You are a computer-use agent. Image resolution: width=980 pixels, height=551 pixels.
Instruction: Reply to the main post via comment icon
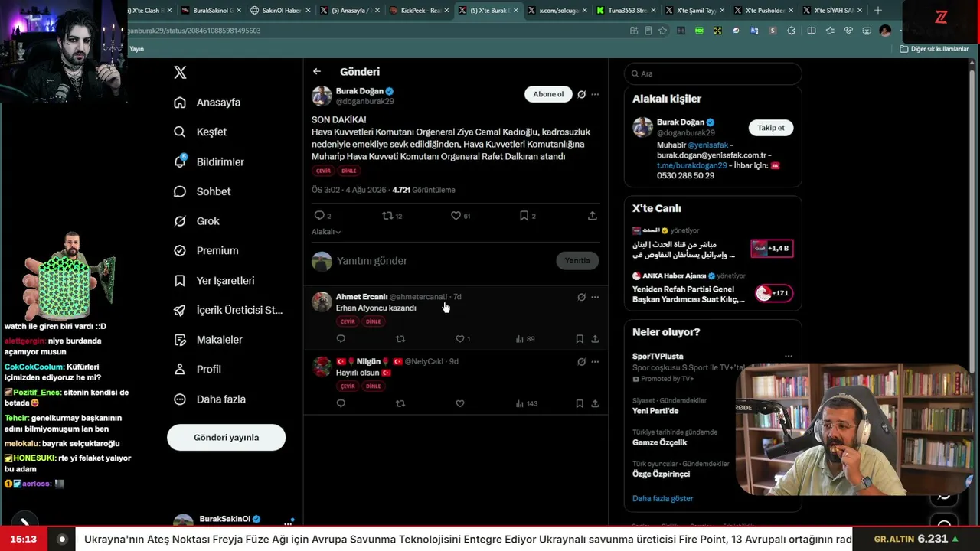pyautogui.click(x=319, y=216)
